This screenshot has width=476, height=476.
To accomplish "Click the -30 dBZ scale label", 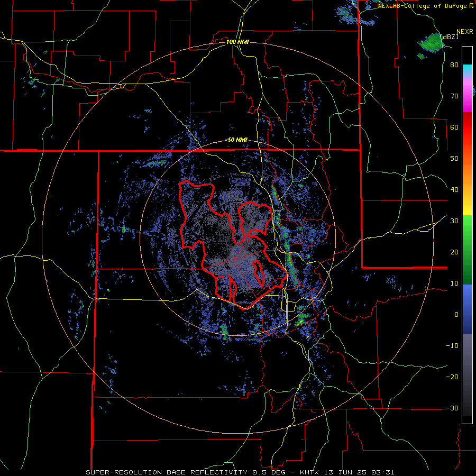I will [x=452, y=408].
